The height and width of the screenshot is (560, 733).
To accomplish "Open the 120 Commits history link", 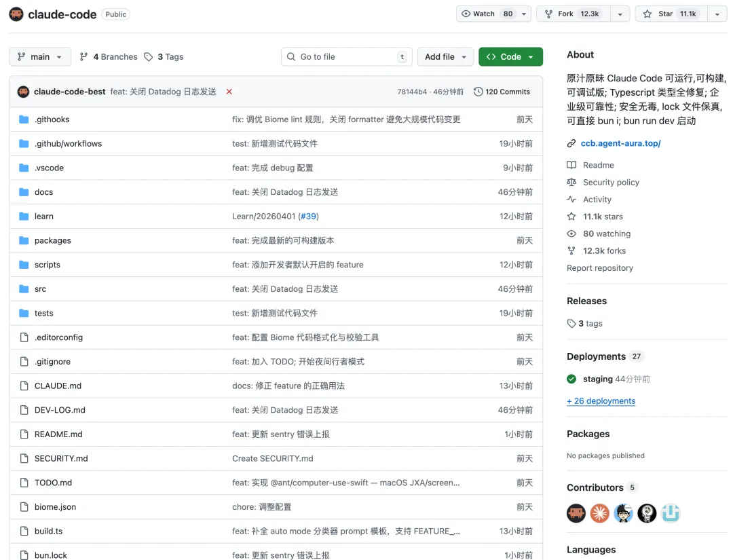I will 502,92.
